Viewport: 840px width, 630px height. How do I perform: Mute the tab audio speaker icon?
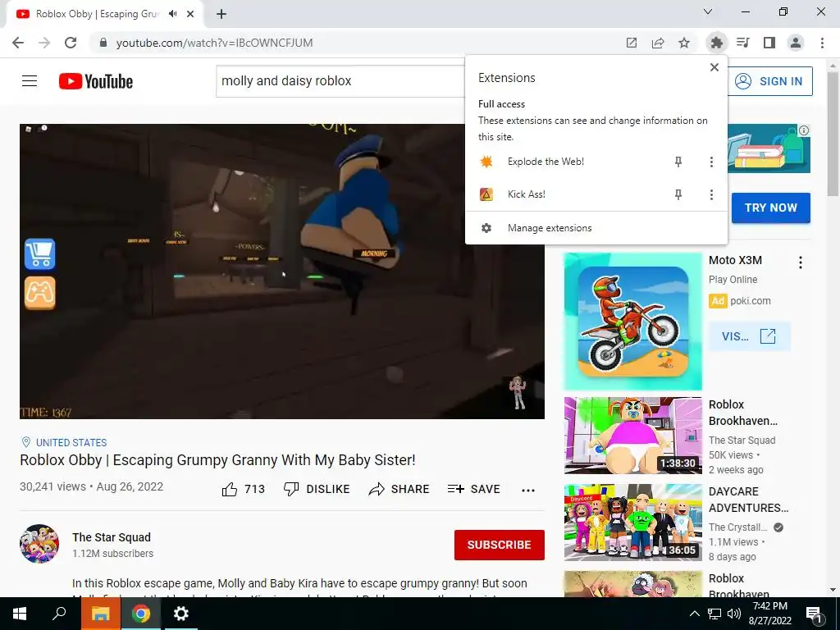click(172, 14)
